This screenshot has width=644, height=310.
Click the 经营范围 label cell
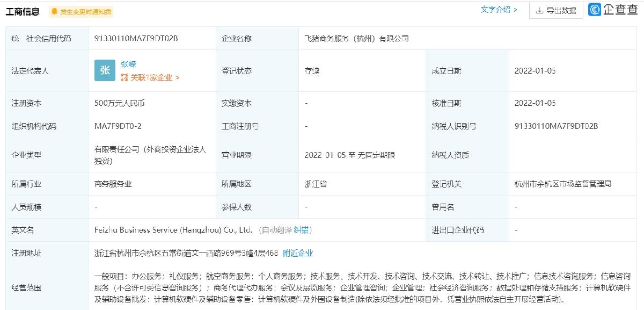coord(47,287)
